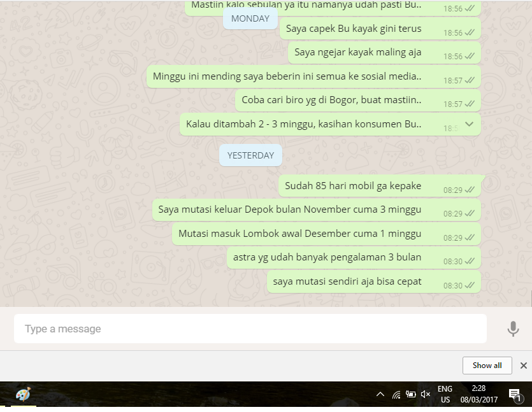Expand hidden system tray icons chevron
The width and height of the screenshot is (532, 412).
(380, 394)
